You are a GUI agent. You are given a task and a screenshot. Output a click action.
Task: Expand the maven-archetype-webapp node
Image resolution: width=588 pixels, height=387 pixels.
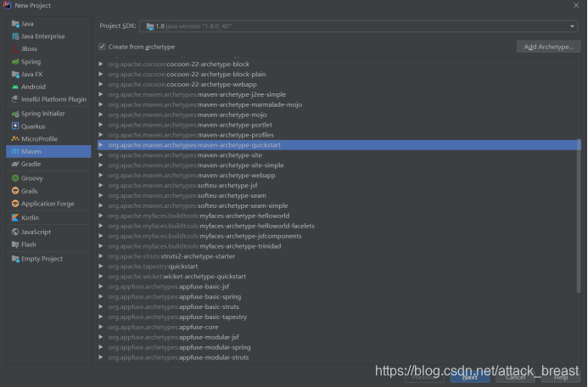[x=101, y=175]
